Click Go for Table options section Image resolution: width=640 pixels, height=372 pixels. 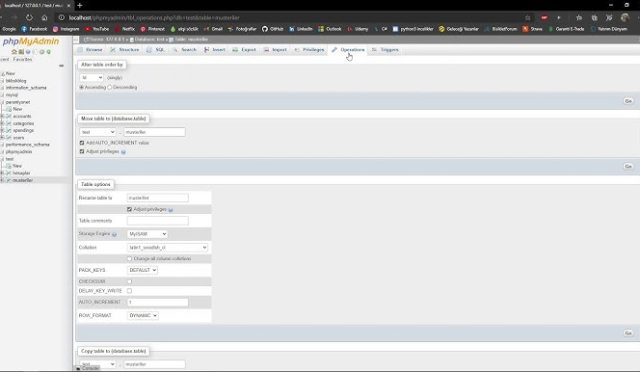coord(628,333)
